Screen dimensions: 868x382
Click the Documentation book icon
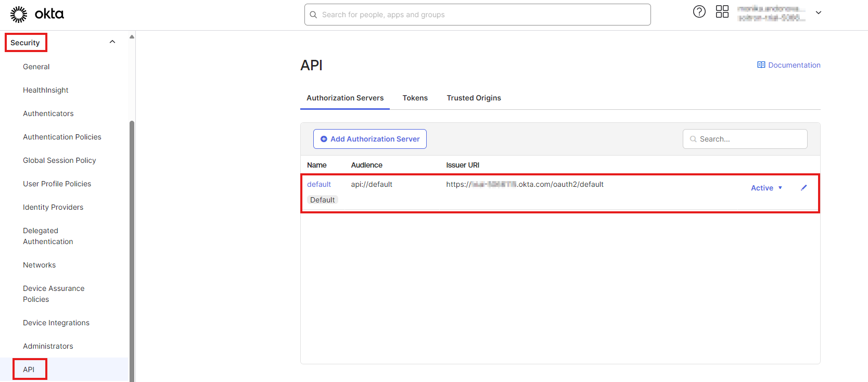761,65
